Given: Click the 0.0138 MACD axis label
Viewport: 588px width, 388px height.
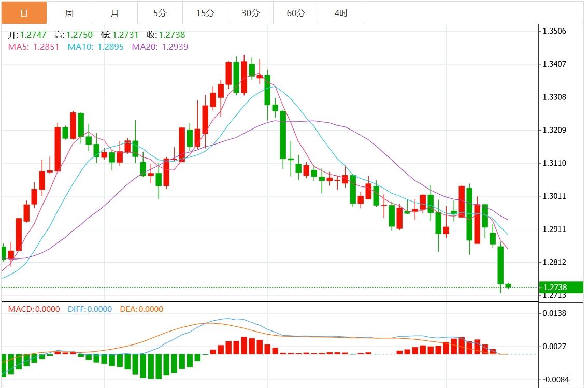Looking at the screenshot, I should pyautogui.click(x=554, y=313).
